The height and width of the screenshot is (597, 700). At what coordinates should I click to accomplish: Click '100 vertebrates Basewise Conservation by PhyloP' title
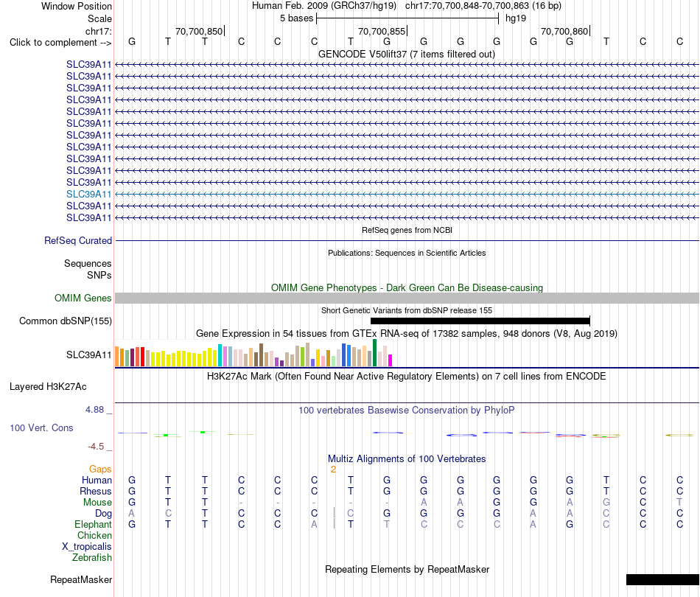(407, 411)
